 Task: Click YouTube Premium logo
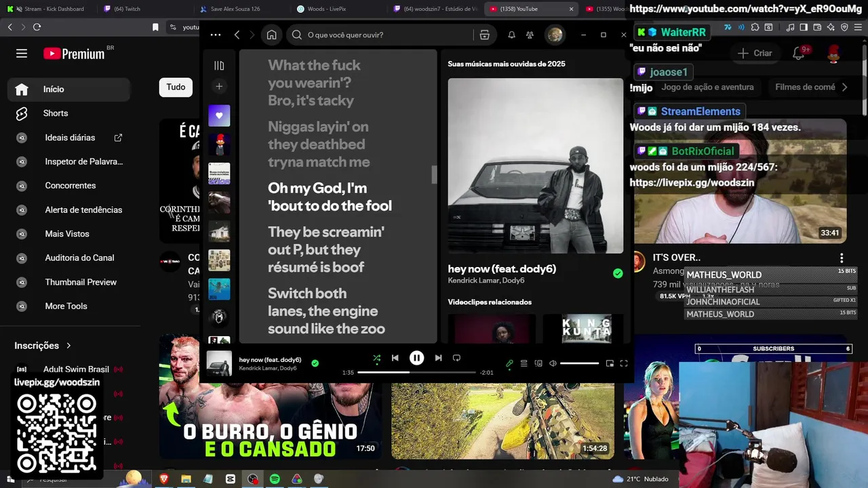click(x=74, y=54)
